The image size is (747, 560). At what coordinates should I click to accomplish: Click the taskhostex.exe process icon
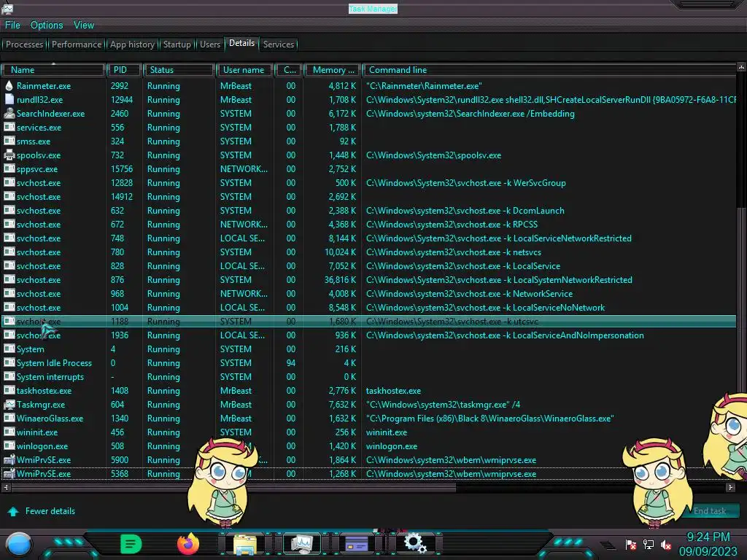click(x=9, y=391)
